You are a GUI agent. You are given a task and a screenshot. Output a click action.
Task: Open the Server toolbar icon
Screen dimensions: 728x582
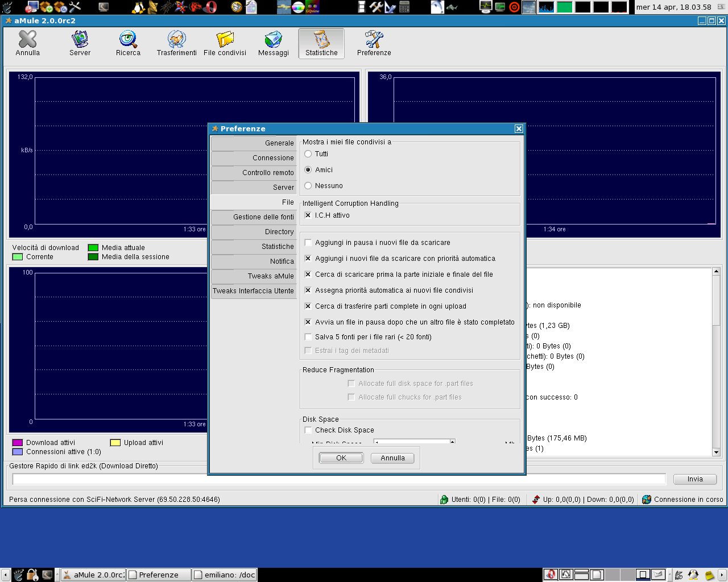(x=80, y=40)
